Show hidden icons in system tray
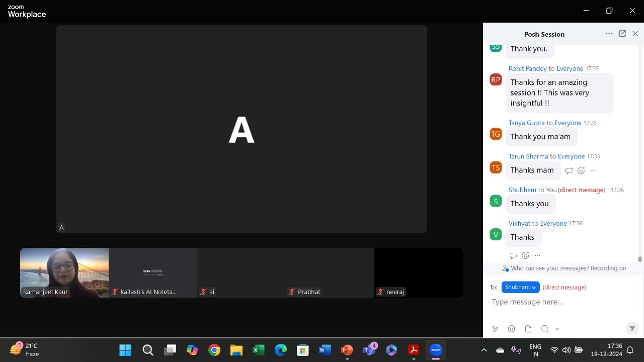The image size is (644, 362). 484,350
